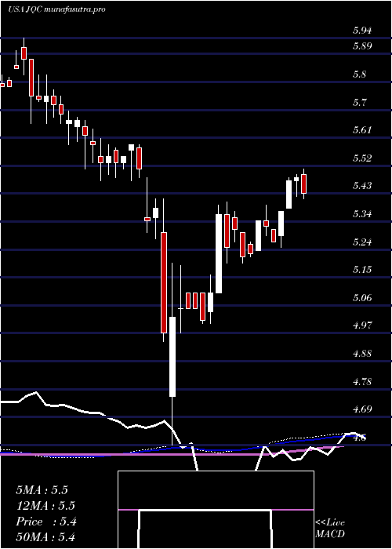Click the tall white candle with the longest lower wick
This screenshot has width=392, height=549.
[x=172, y=354]
